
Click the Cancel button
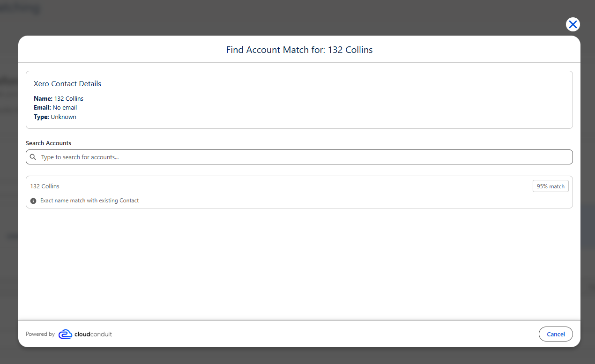[556, 334]
